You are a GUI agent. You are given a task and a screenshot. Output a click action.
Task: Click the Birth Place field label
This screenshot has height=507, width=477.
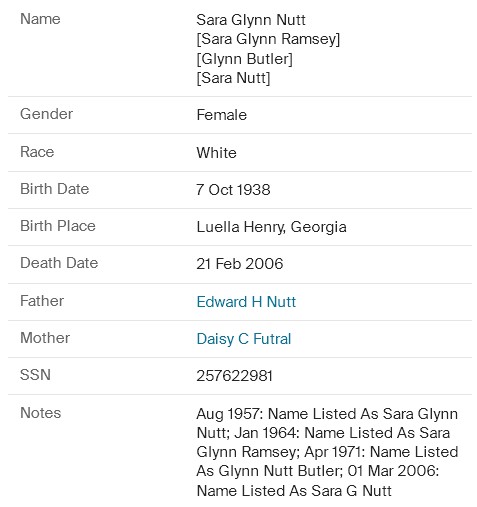click(x=58, y=226)
